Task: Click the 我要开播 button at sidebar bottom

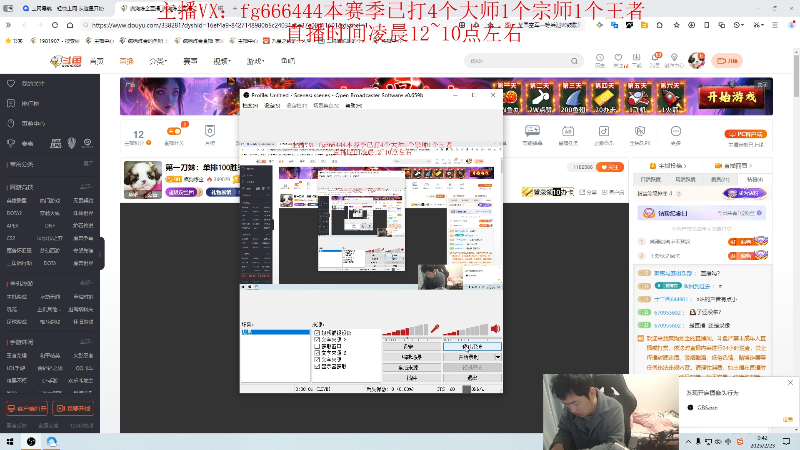Action: click(74, 408)
